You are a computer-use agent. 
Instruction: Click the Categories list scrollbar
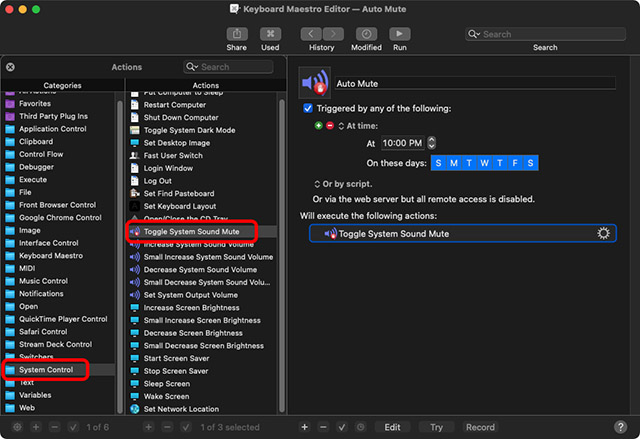pyautogui.click(x=120, y=257)
